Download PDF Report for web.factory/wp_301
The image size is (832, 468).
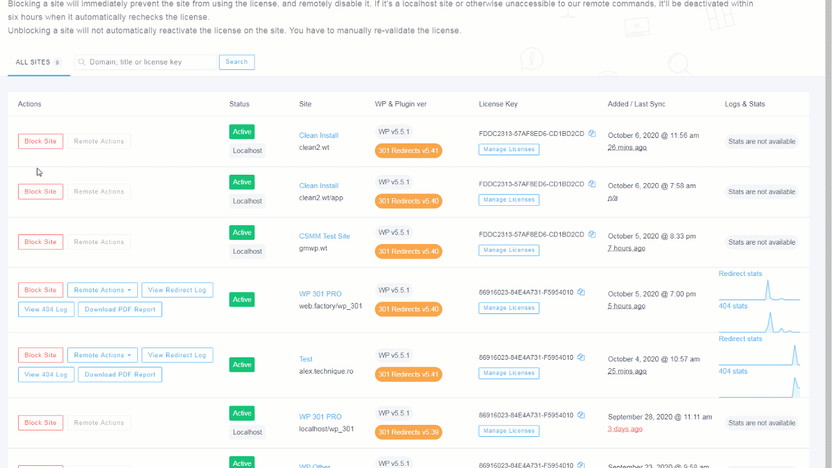pyautogui.click(x=120, y=309)
